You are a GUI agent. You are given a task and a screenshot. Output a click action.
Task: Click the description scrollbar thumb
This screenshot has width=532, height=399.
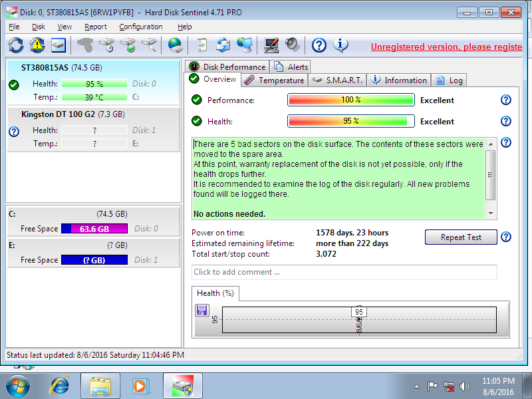491,175
